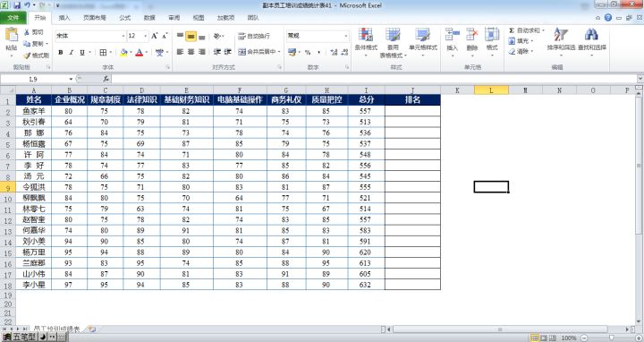Apply red font color A

(140, 53)
